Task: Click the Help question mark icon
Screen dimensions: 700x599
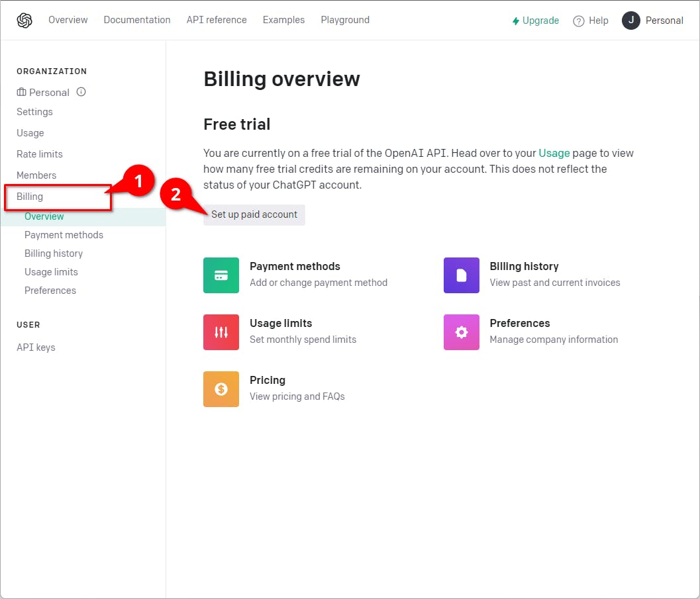Action: point(579,21)
